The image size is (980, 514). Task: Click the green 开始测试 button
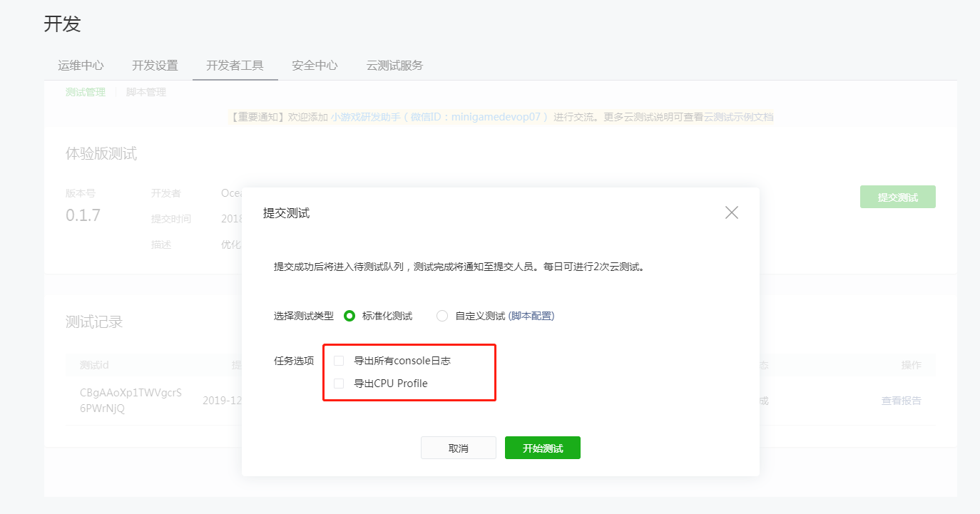543,448
